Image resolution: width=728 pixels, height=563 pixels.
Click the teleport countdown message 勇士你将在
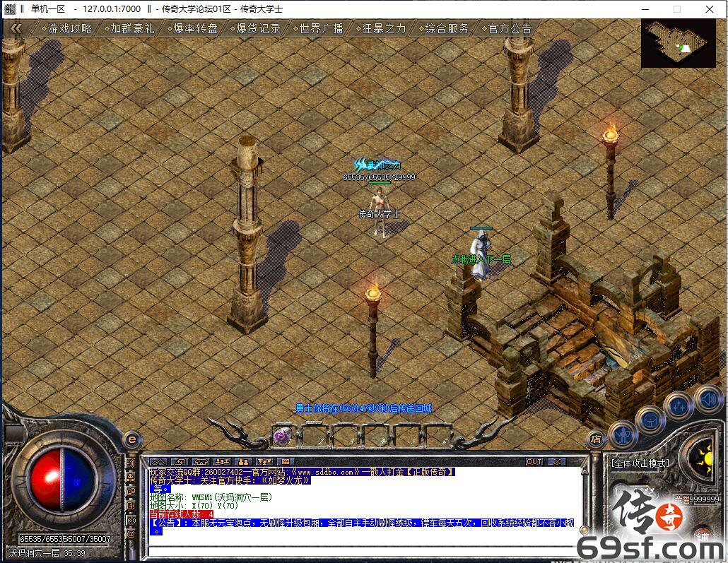(363, 408)
